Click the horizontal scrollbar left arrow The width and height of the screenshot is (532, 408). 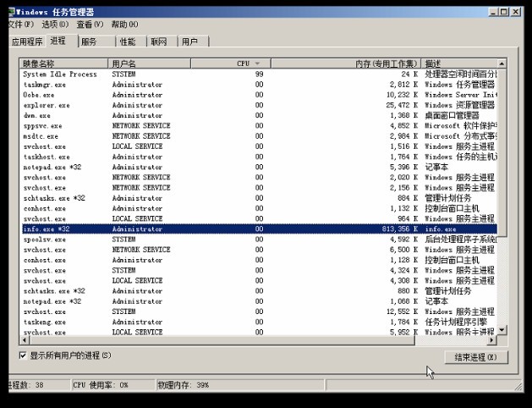25,339
